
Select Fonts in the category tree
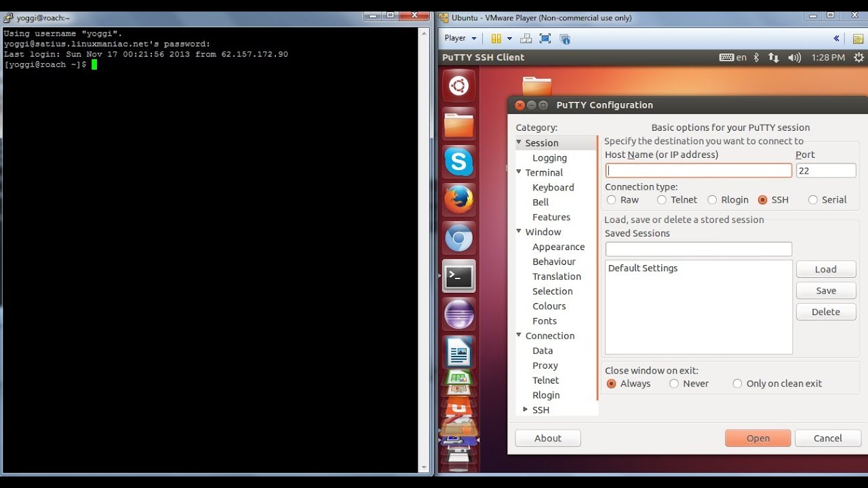(545, 321)
